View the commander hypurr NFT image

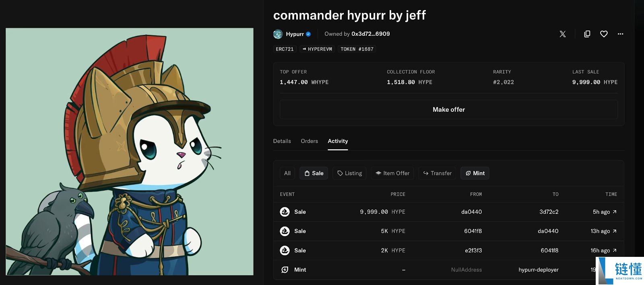pyautogui.click(x=130, y=152)
